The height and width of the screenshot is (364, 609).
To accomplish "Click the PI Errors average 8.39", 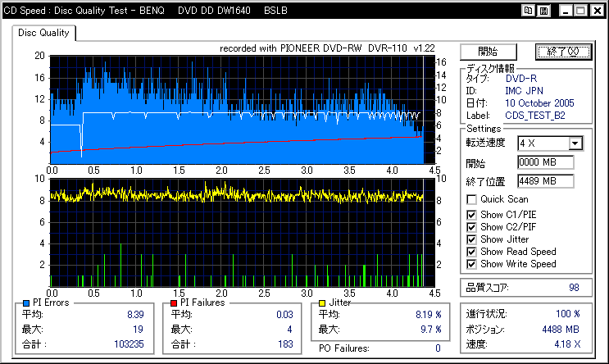I will (x=135, y=315).
